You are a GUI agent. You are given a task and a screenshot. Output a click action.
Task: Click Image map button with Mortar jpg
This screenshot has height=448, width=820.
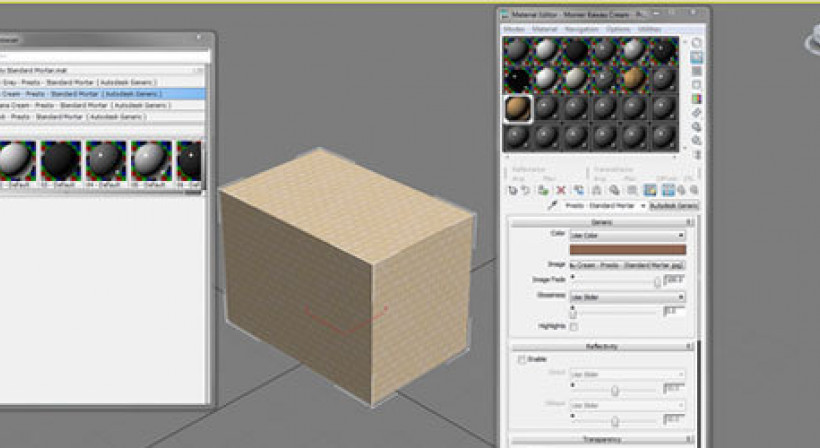628,266
